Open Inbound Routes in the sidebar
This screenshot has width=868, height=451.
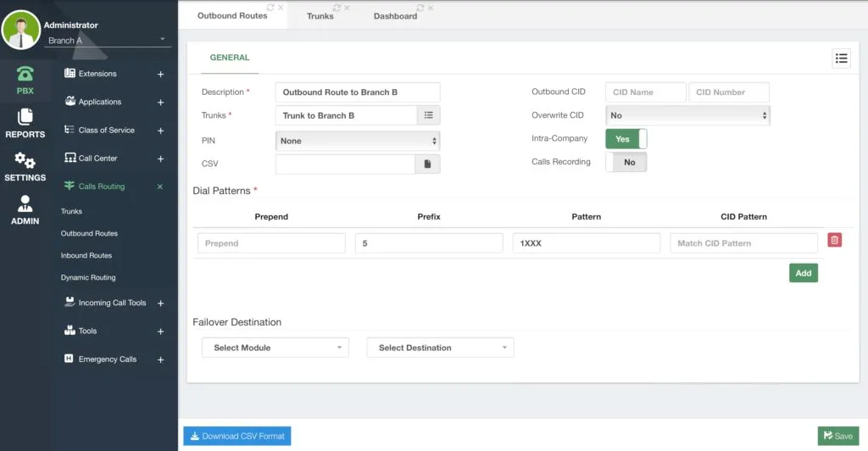pyautogui.click(x=86, y=256)
